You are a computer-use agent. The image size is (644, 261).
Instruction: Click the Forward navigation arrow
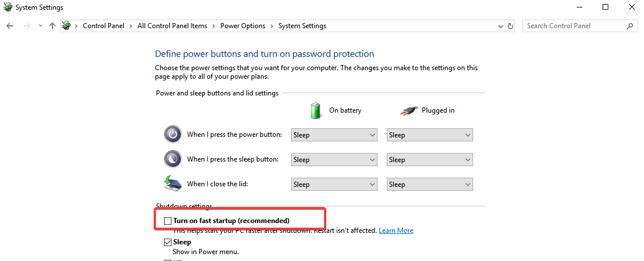tap(26, 26)
